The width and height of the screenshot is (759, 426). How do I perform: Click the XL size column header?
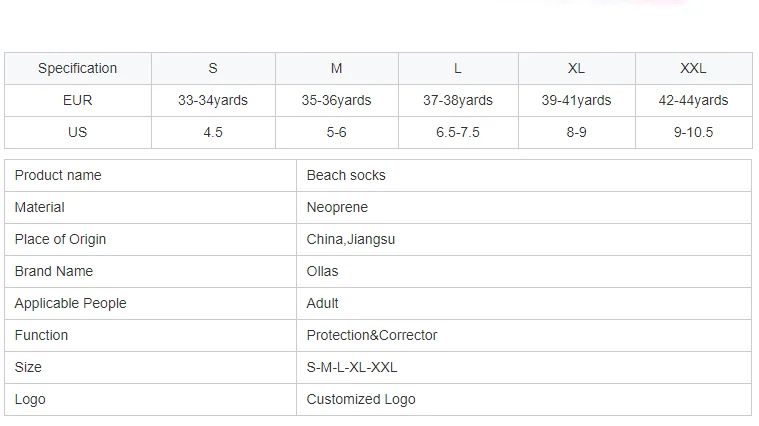coord(576,68)
